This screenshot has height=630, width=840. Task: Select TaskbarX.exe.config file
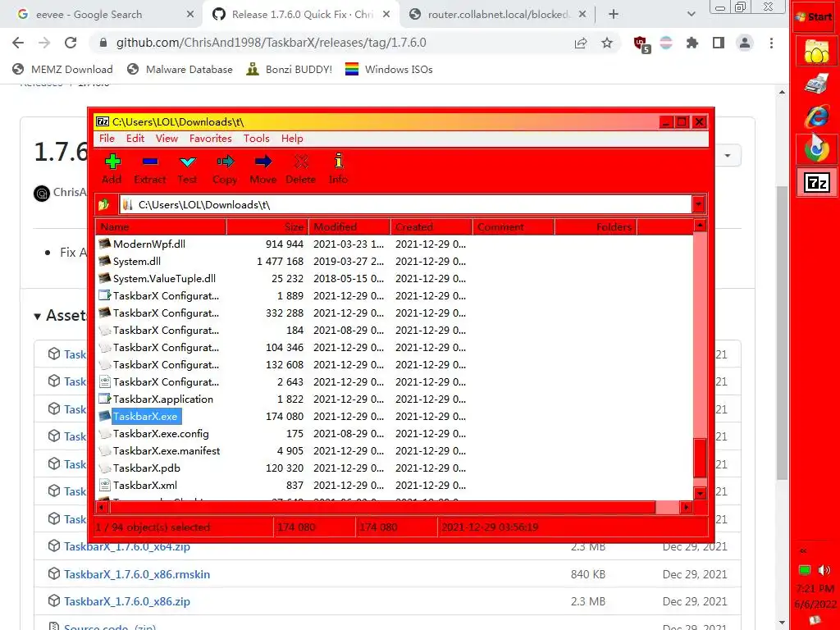(161, 433)
